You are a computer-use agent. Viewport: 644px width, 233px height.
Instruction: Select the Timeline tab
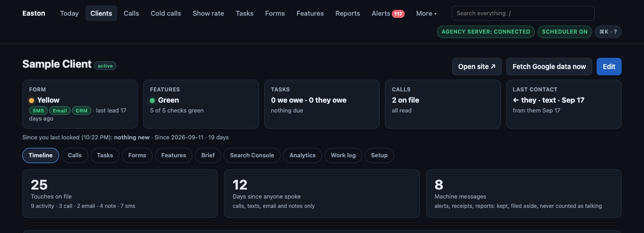[41, 155]
